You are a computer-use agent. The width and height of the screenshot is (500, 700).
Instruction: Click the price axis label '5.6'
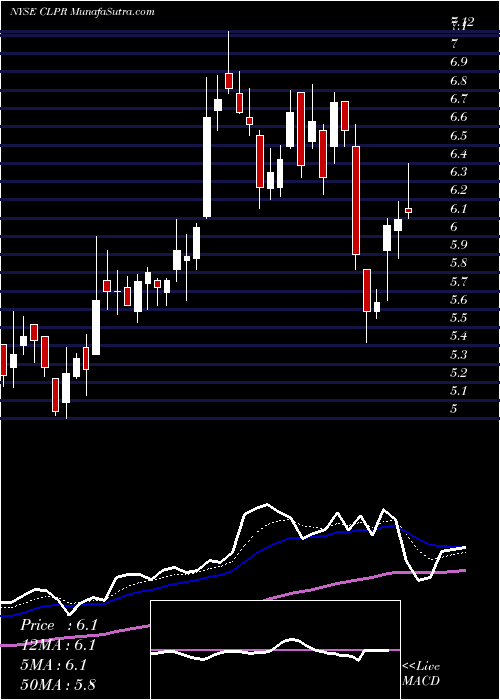(458, 300)
